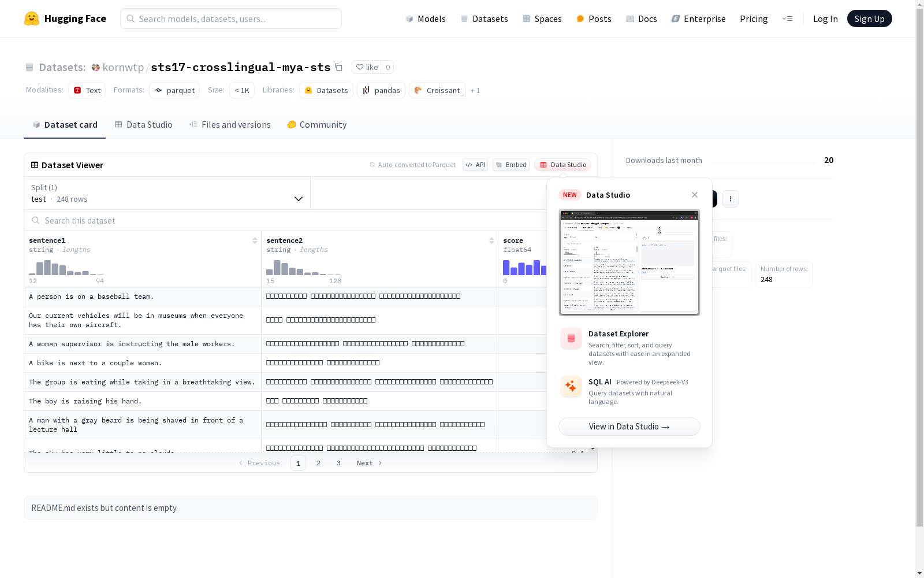Go to the Community tab
This screenshot has height=578, width=924.
(317, 125)
